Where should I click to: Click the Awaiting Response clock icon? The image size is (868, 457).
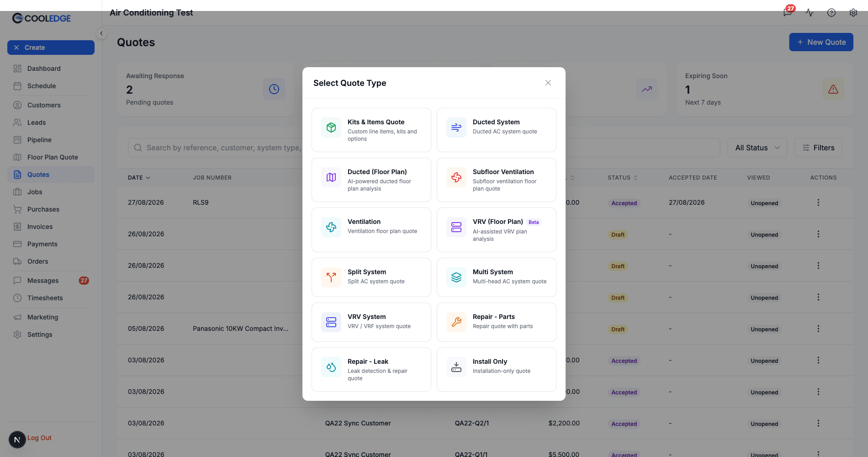click(274, 89)
